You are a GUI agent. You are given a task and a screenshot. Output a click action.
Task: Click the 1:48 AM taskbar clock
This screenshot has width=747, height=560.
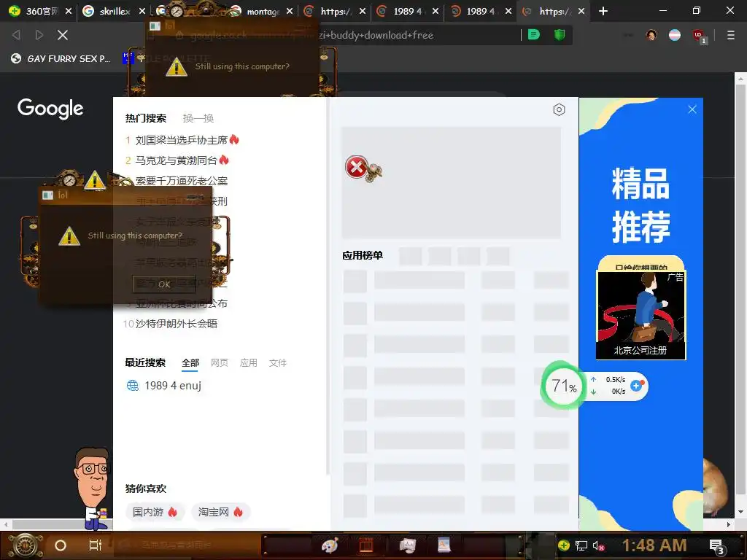(654, 545)
